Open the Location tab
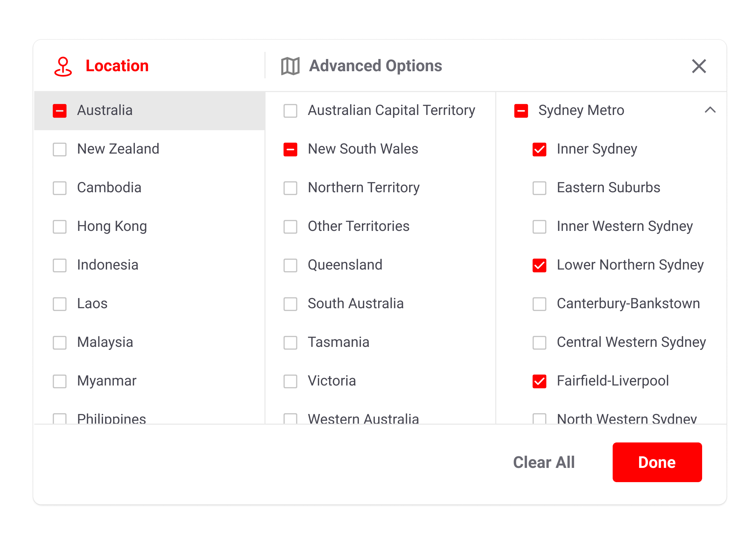Screen dimensions: 756x534 click(117, 66)
